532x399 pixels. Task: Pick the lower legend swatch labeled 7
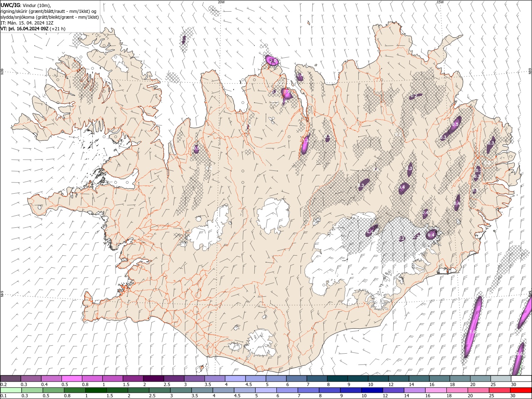click(x=308, y=390)
